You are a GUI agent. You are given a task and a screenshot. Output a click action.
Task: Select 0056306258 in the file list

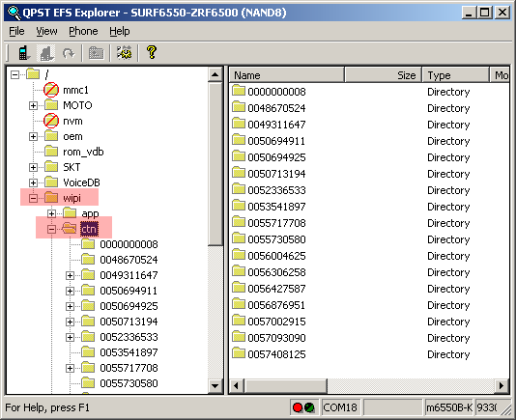[x=276, y=272]
